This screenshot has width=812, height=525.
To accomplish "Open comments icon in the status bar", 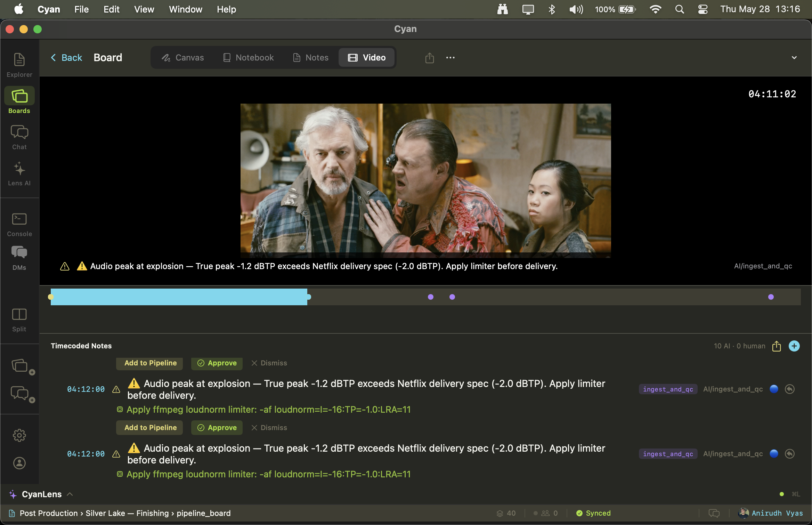I will pos(714,513).
